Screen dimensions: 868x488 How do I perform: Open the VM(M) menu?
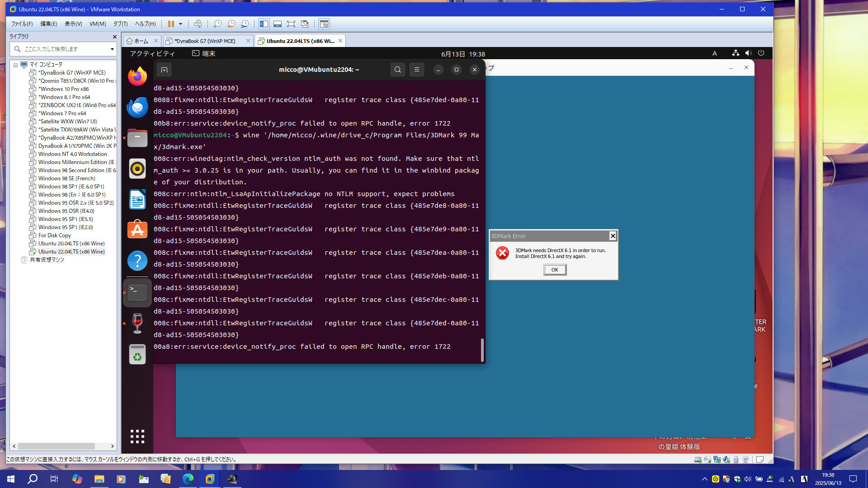click(x=98, y=24)
